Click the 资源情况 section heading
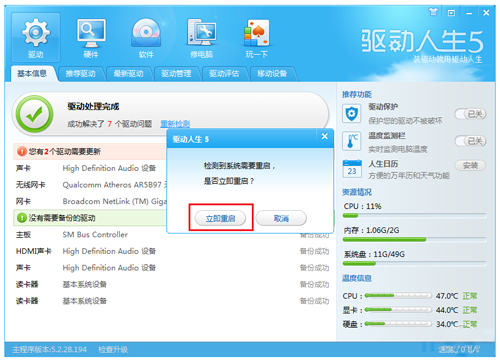 pos(357,192)
